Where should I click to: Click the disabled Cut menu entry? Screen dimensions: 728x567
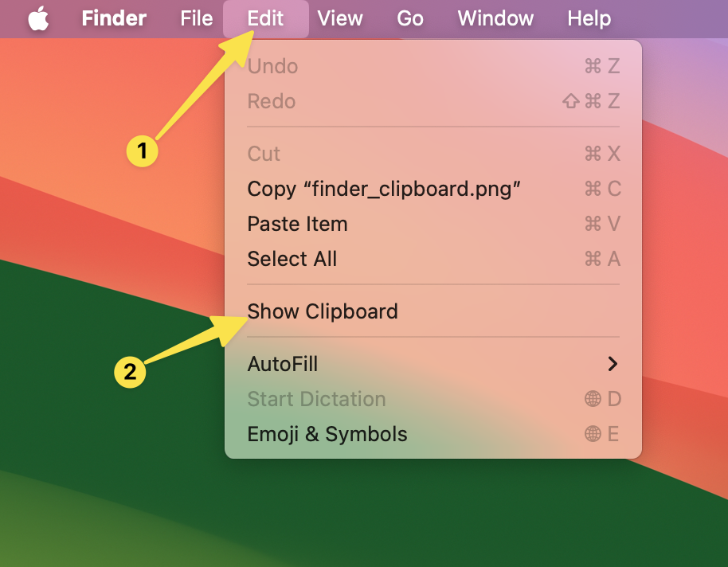click(264, 154)
